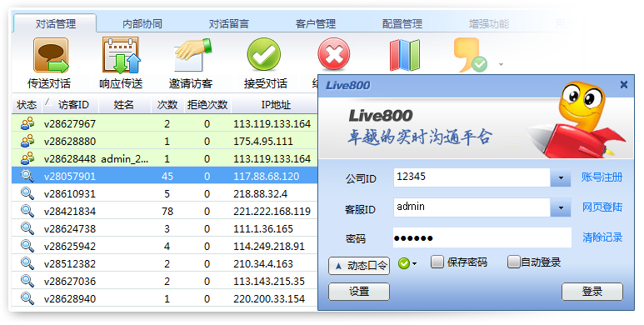
Task: Click status icon of visitor v28627967
Action: pos(27,123)
